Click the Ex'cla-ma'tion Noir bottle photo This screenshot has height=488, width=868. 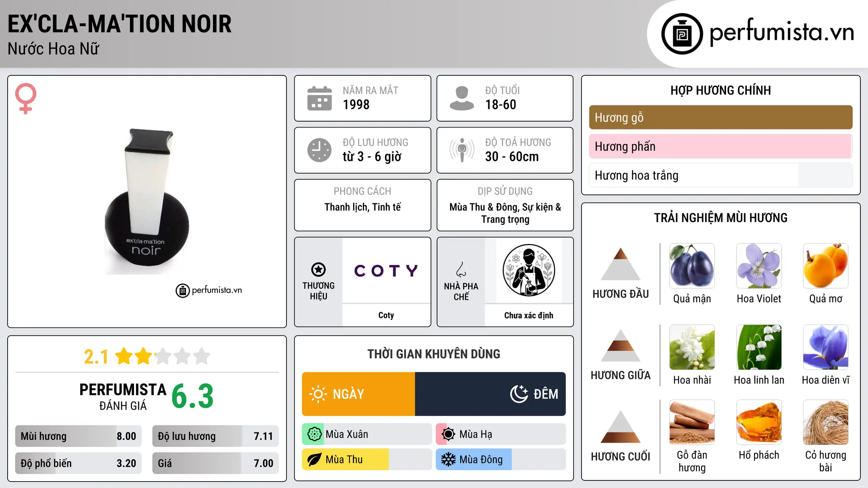[x=147, y=202]
